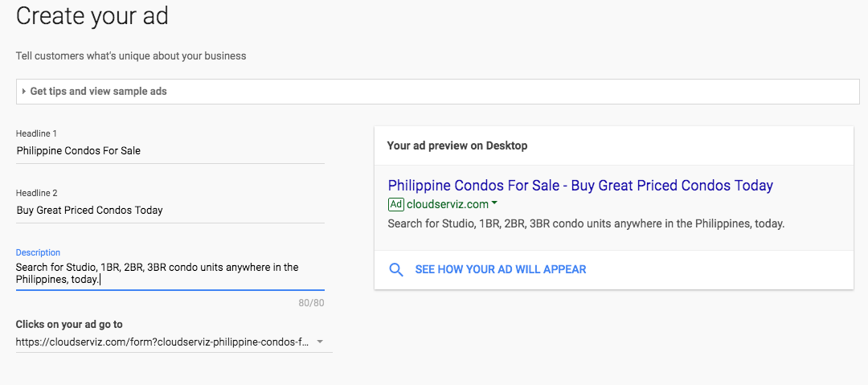
Task: Focus the Headline 1 text field
Action: 170,150
